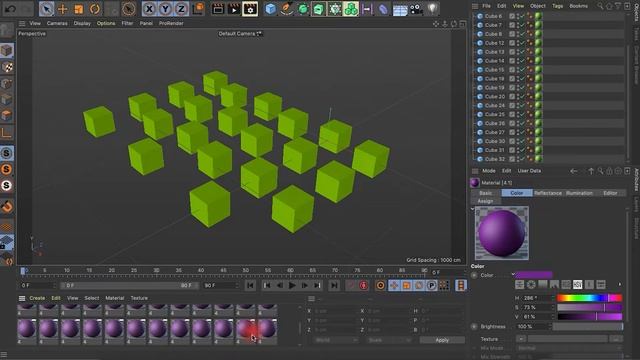Open the viewport Cameras menu
Image resolution: width=640 pixels, height=360 pixels.
(57, 24)
